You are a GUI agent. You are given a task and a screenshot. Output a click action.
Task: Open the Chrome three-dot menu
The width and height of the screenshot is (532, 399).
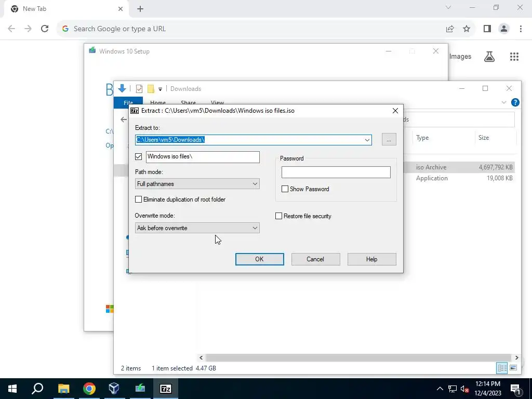click(x=521, y=29)
